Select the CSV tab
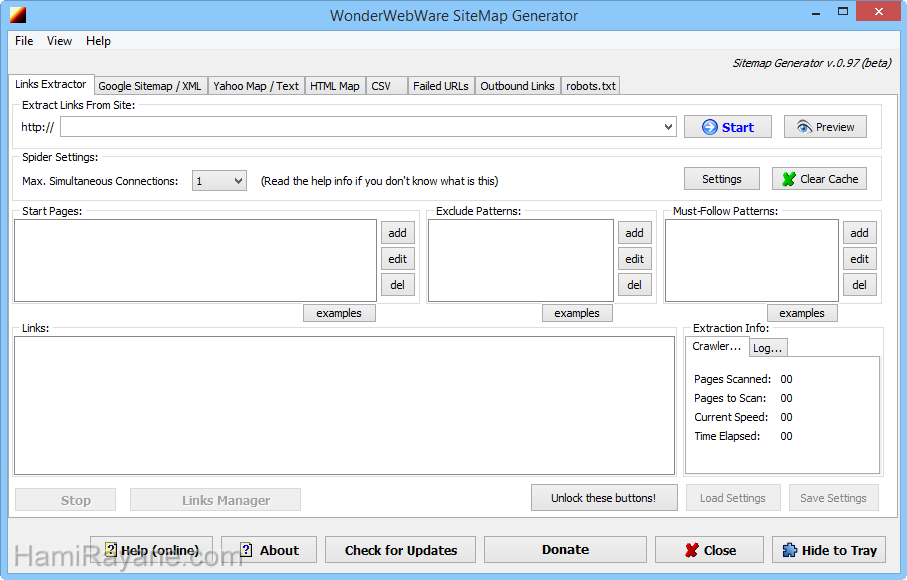 click(x=386, y=86)
